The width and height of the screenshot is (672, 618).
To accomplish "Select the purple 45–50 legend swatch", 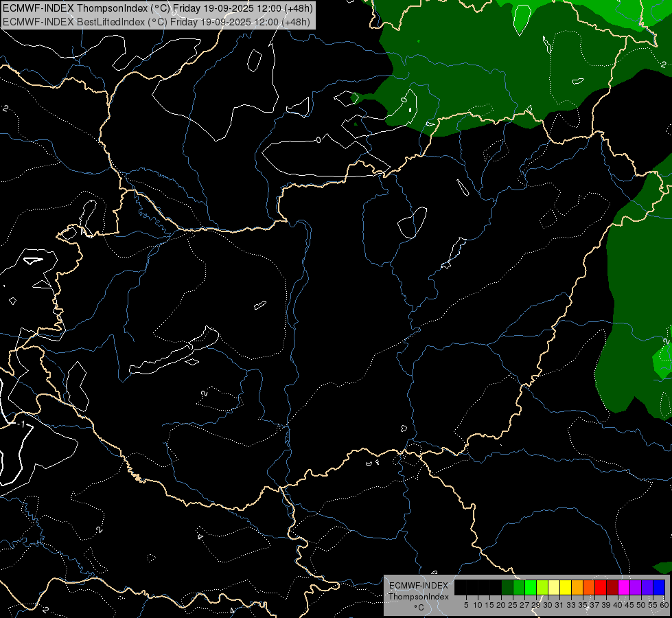I will pos(636,587).
